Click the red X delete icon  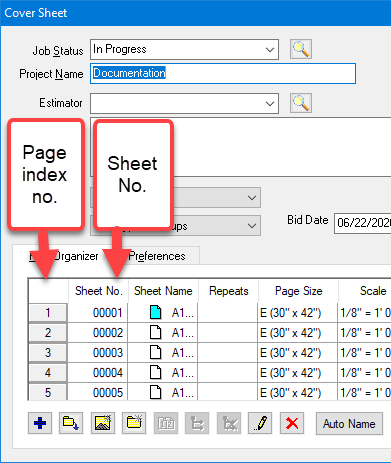292,423
